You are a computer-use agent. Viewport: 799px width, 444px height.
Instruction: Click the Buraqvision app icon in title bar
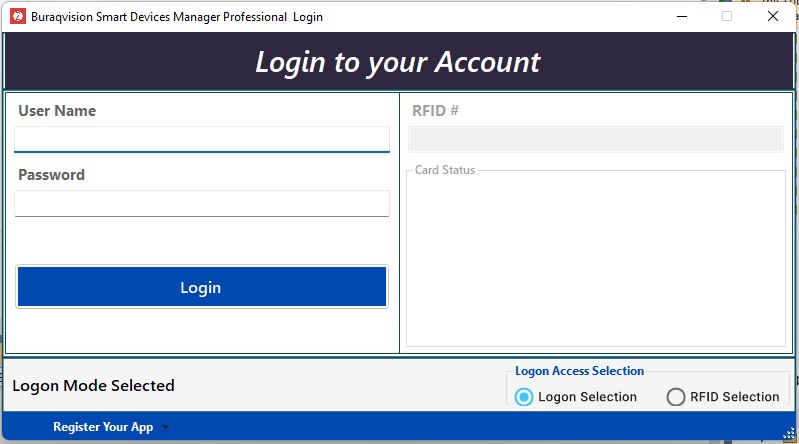pos(17,16)
